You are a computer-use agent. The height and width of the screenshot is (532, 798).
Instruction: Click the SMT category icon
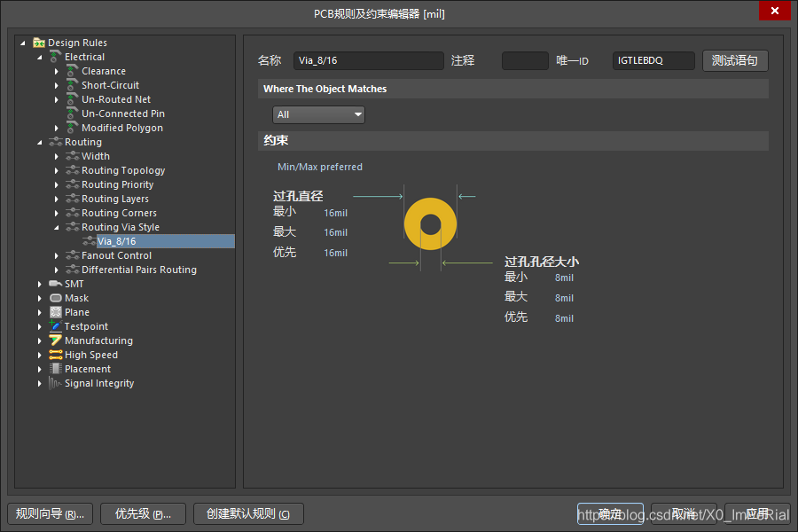pos(56,284)
